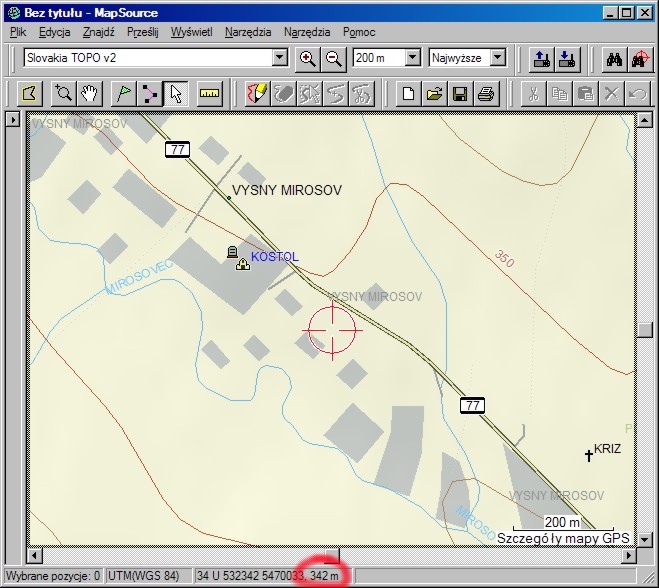Open the find places binoculars icon
Screen dimensions: 659x588
[614, 58]
